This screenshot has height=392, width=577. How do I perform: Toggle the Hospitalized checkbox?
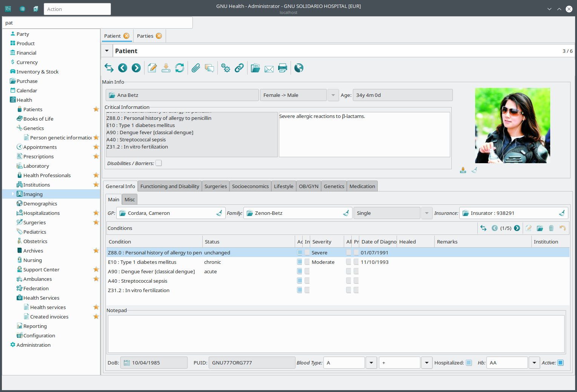(469, 363)
